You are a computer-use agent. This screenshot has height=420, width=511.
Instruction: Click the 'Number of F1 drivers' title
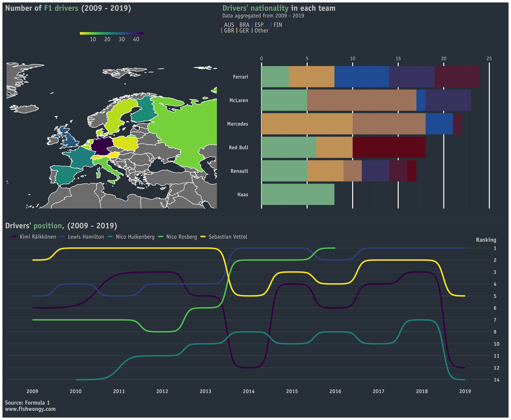pyautogui.click(x=68, y=8)
